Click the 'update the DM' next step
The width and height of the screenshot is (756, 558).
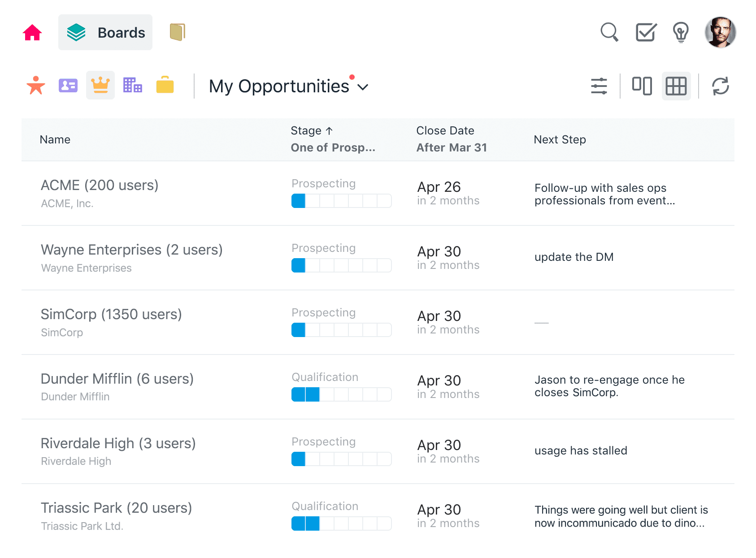[x=574, y=257]
